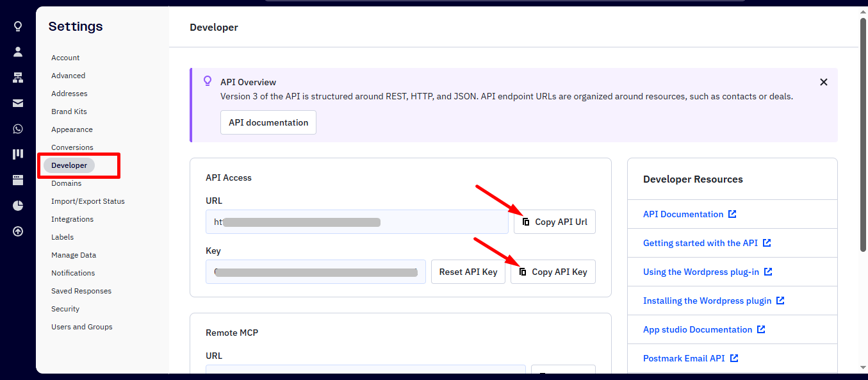Copy the API Url
This screenshot has height=380, width=868.
coord(554,221)
